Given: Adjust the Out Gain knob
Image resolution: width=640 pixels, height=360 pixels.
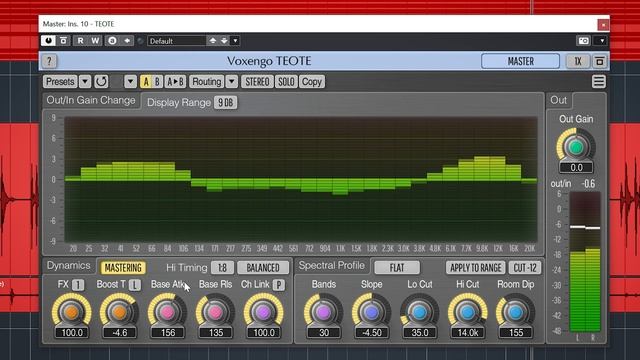Looking at the screenshot, I should point(576,147).
